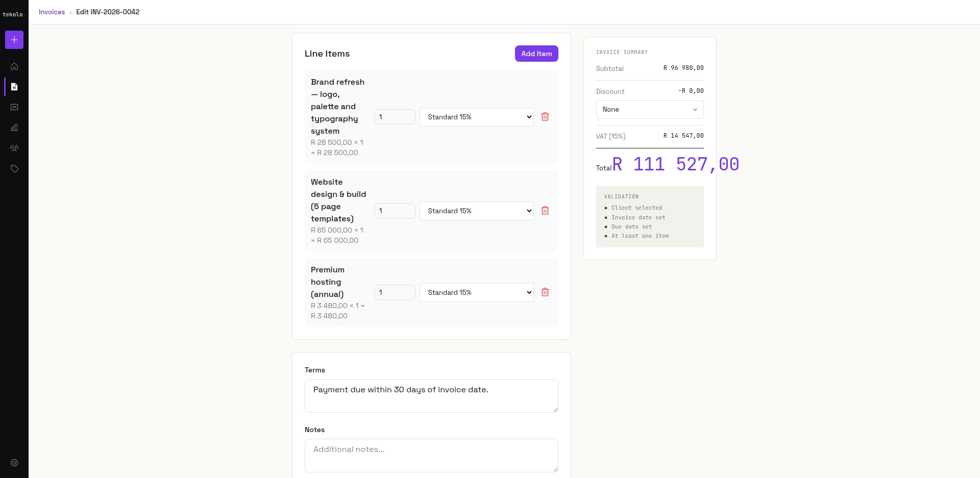
Task: Click the Notes text area
Action: (431, 456)
